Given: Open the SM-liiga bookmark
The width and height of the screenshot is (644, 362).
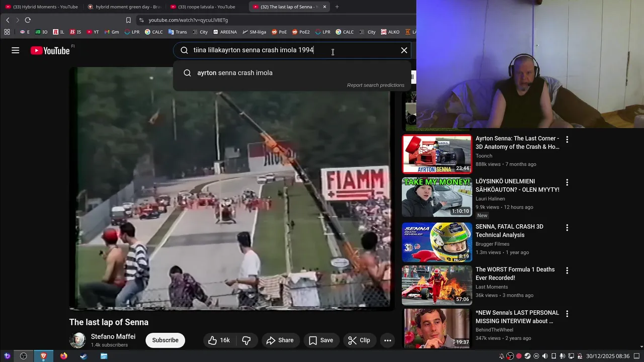Looking at the screenshot, I should point(255,32).
